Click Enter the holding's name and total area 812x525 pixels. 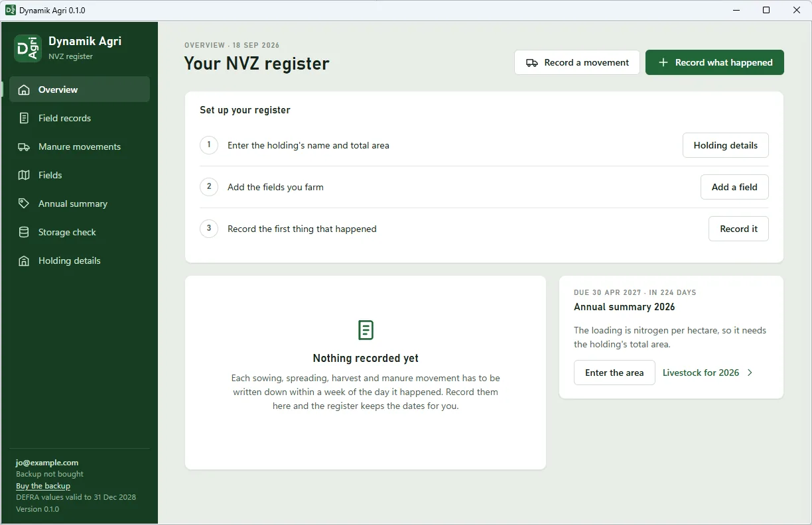point(308,145)
